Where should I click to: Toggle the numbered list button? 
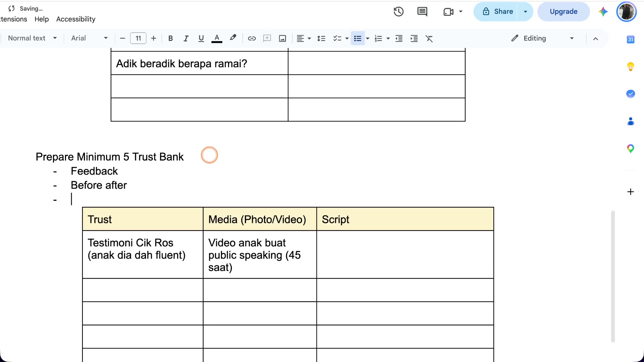tap(378, 39)
